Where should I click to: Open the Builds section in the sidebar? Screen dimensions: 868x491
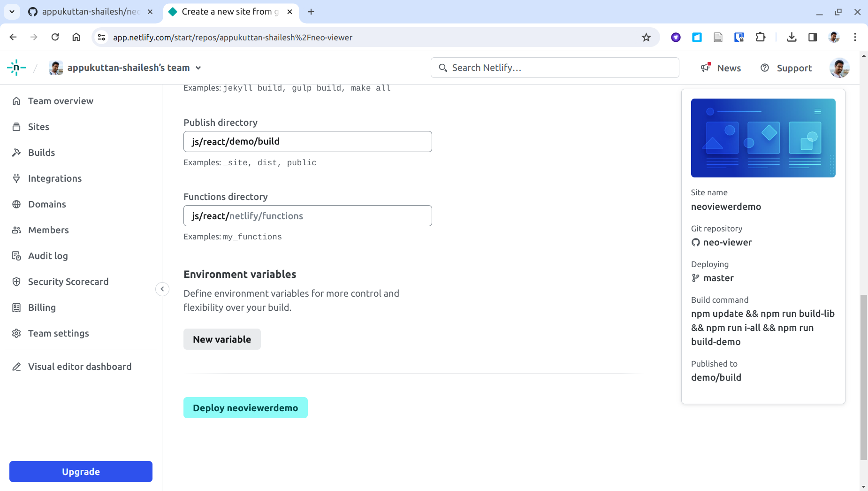[x=41, y=153]
